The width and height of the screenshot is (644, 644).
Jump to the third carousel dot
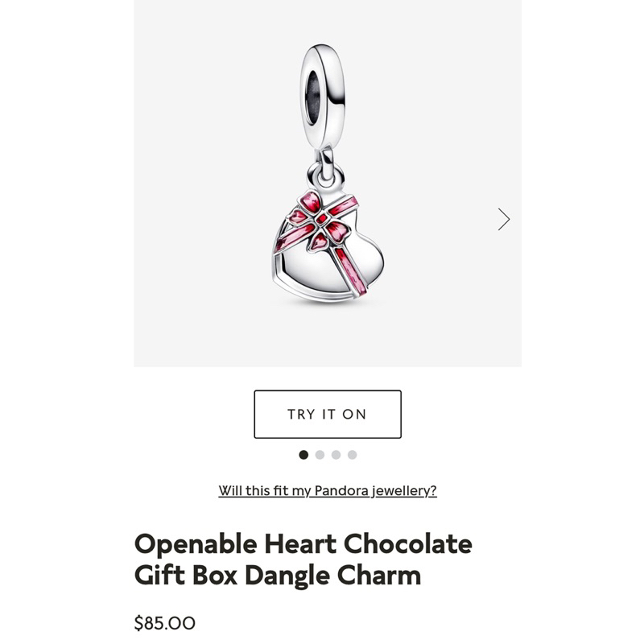tap(336, 455)
